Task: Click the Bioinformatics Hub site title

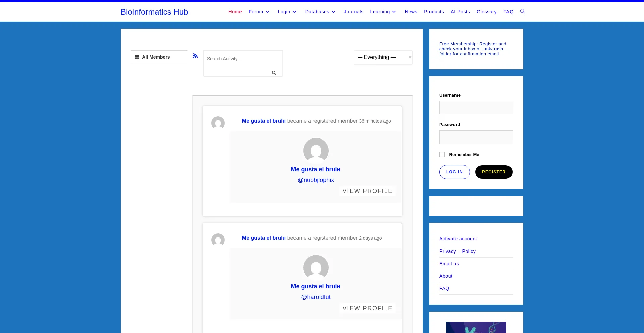Action: [154, 12]
